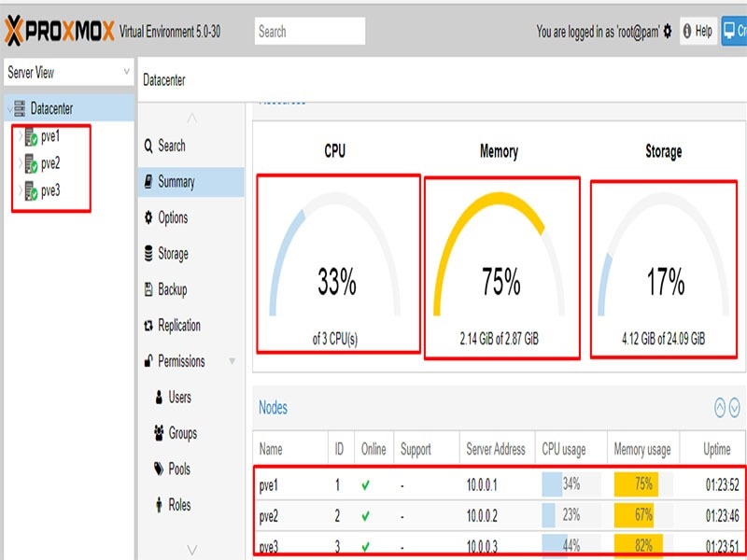This screenshot has width=747, height=560.
Task: Collapse the Datacenter tree node
Action: 9,109
